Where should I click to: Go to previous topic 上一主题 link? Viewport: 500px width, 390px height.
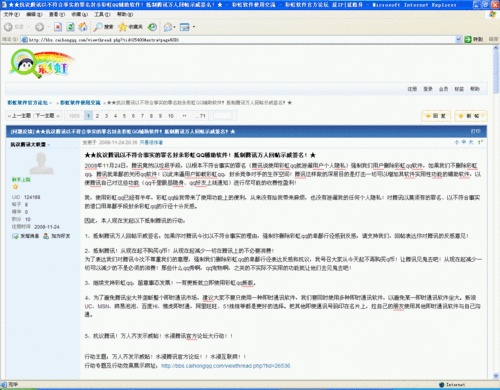(x=21, y=116)
